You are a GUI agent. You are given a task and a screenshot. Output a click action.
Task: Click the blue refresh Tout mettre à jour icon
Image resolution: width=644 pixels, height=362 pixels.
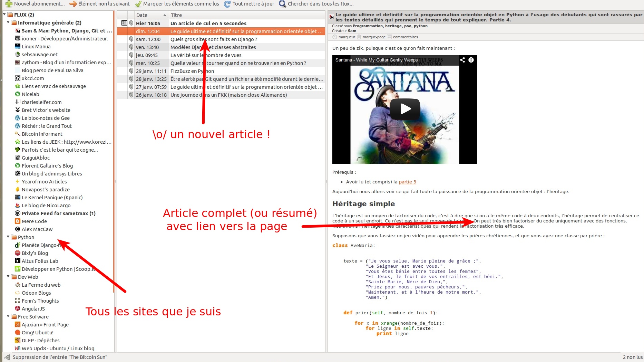tap(227, 4)
